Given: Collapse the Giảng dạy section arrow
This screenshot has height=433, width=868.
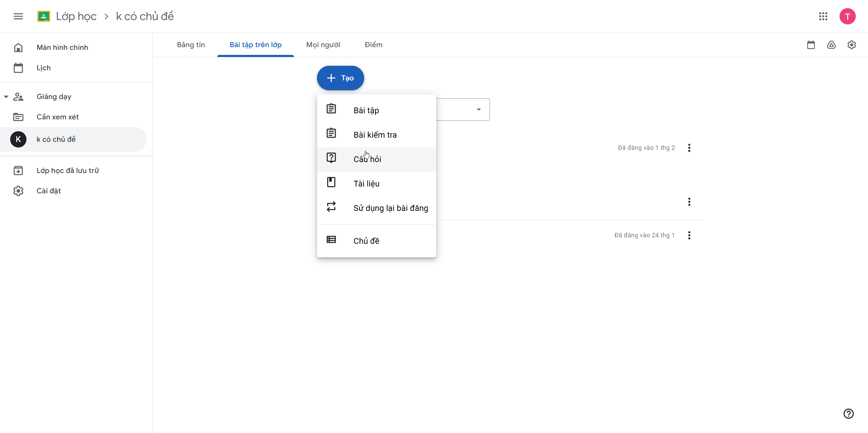Looking at the screenshot, I should [x=6, y=97].
